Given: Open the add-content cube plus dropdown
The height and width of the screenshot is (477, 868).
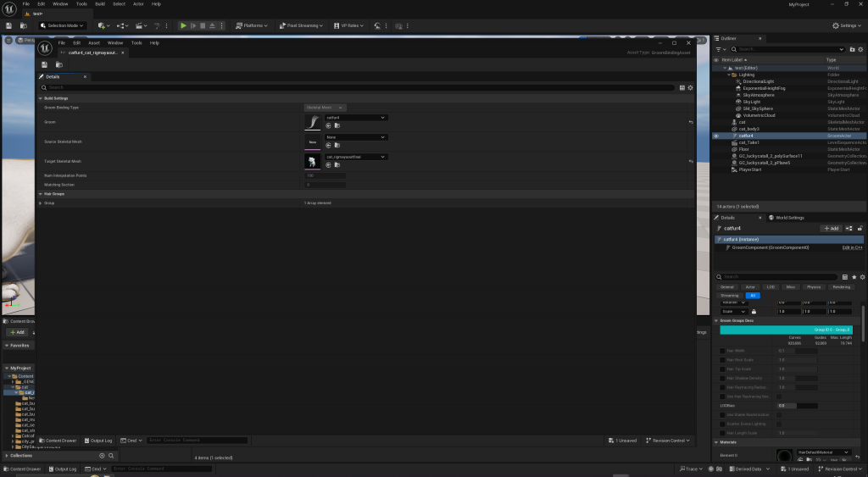Looking at the screenshot, I should pos(103,25).
